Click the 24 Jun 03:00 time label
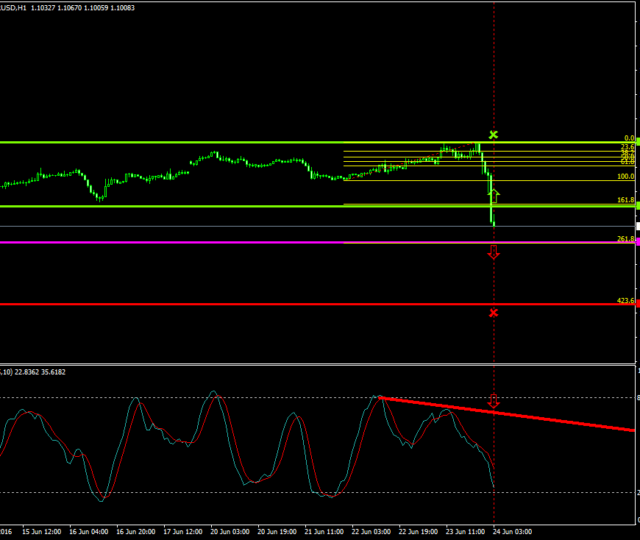The image size is (640, 540). [x=512, y=533]
